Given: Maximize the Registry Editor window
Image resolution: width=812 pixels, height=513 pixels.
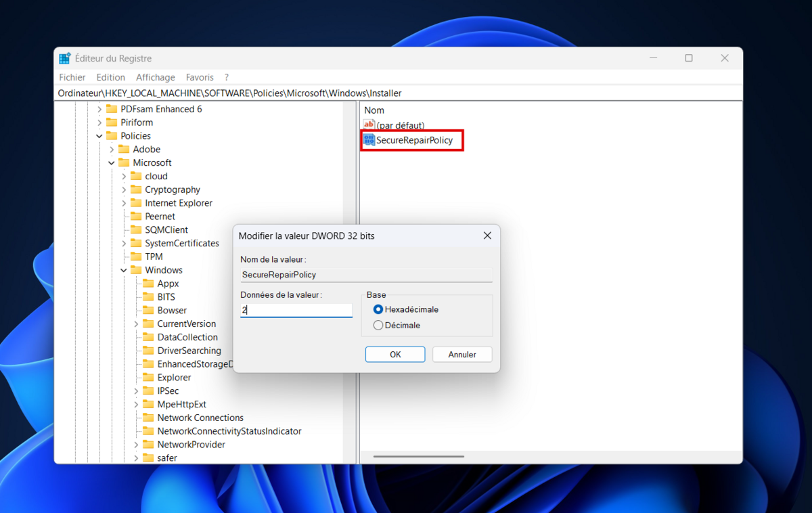Looking at the screenshot, I should click(689, 58).
